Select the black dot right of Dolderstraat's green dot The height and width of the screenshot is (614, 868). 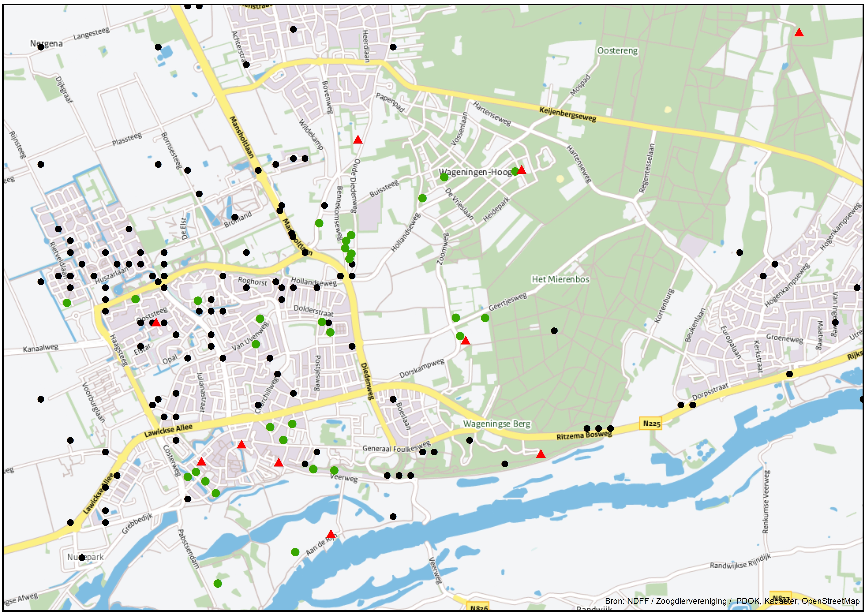click(329, 323)
